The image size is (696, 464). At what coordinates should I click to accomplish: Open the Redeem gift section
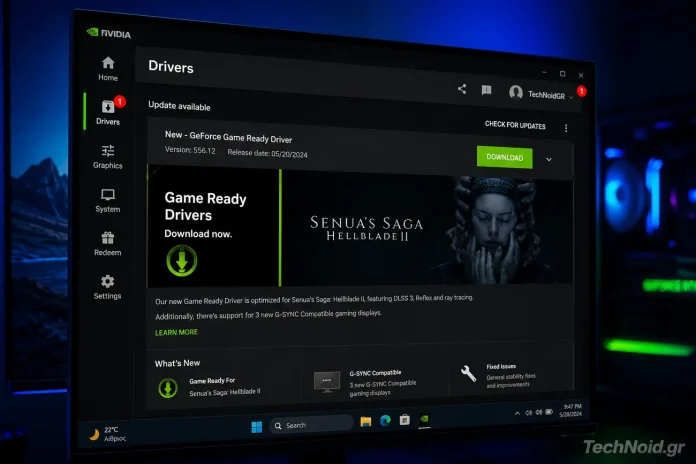[107, 244]
